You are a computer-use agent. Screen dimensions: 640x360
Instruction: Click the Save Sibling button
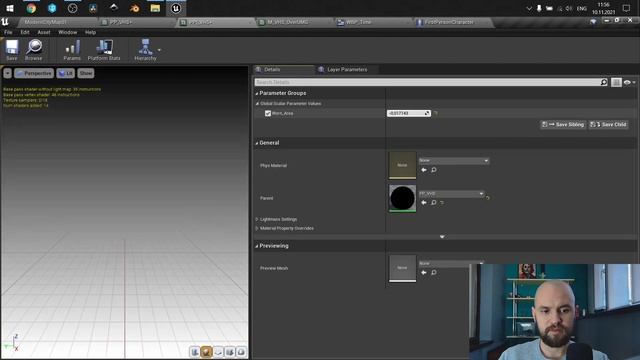tap(563, 124)
